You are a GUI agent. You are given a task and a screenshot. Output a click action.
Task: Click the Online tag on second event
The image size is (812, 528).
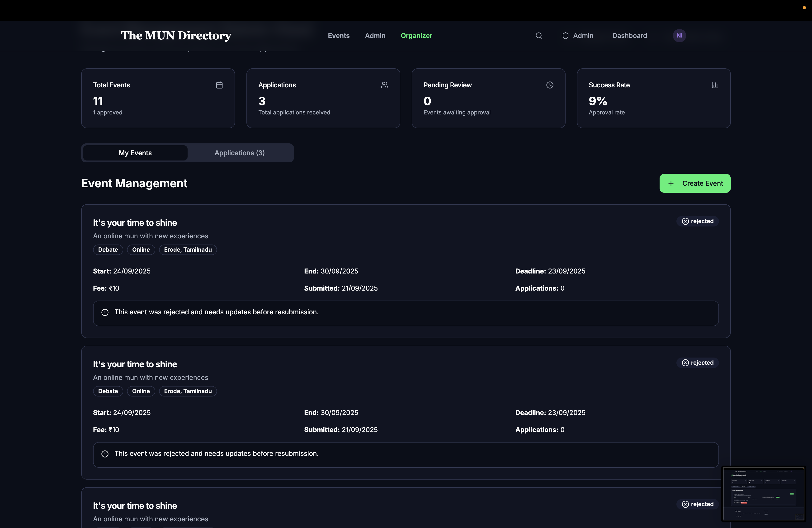[x=141, y=391]
